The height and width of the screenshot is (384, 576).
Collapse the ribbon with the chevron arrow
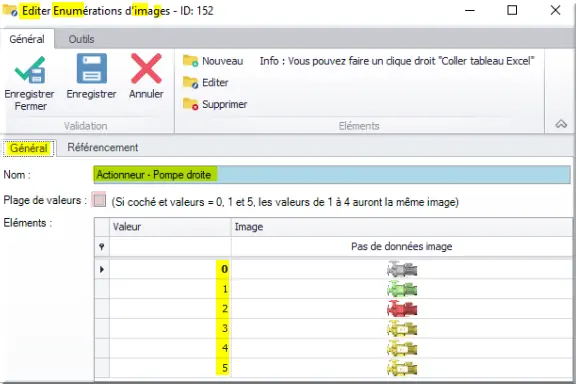click(x=561, y=124)
